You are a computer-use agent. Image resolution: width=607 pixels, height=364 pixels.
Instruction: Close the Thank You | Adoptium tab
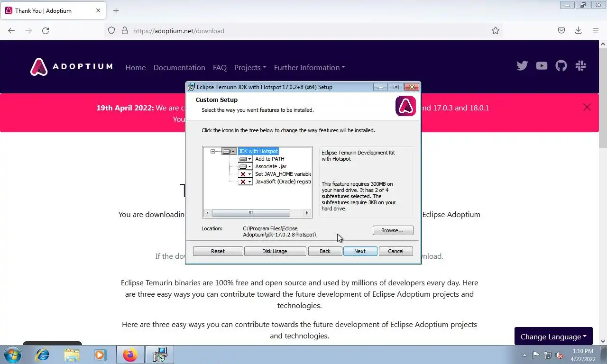[98, 10]
